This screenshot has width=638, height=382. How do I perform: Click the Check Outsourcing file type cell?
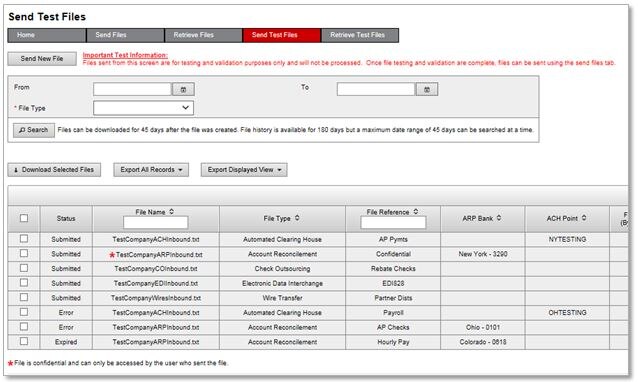pos(282,269)
